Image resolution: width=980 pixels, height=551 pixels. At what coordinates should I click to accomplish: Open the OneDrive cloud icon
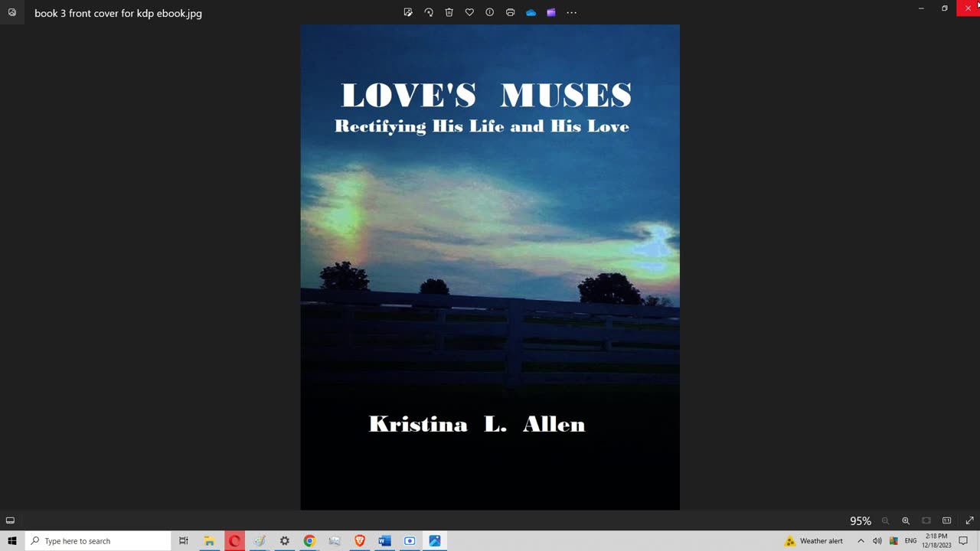[x=531, y=12]
